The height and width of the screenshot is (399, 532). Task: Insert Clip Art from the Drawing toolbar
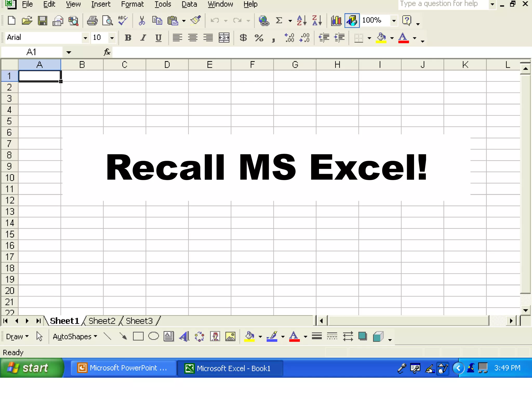215,337
